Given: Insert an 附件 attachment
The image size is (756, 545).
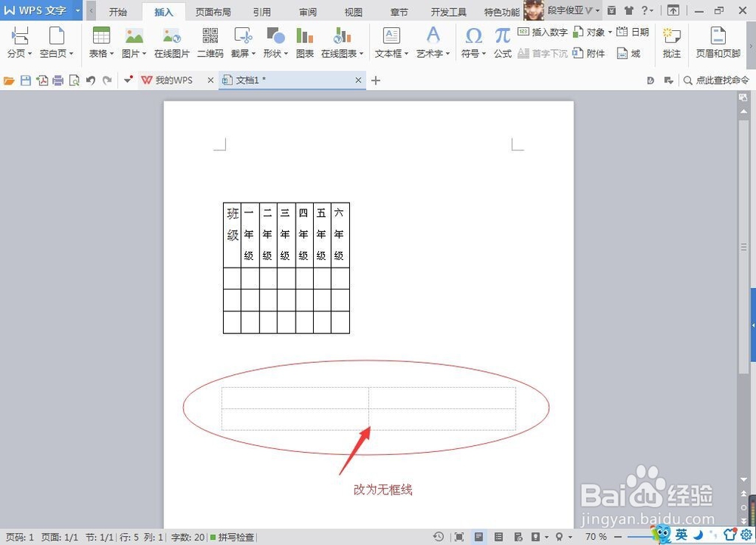Looking at the screenshot, I should pos(589,54).
